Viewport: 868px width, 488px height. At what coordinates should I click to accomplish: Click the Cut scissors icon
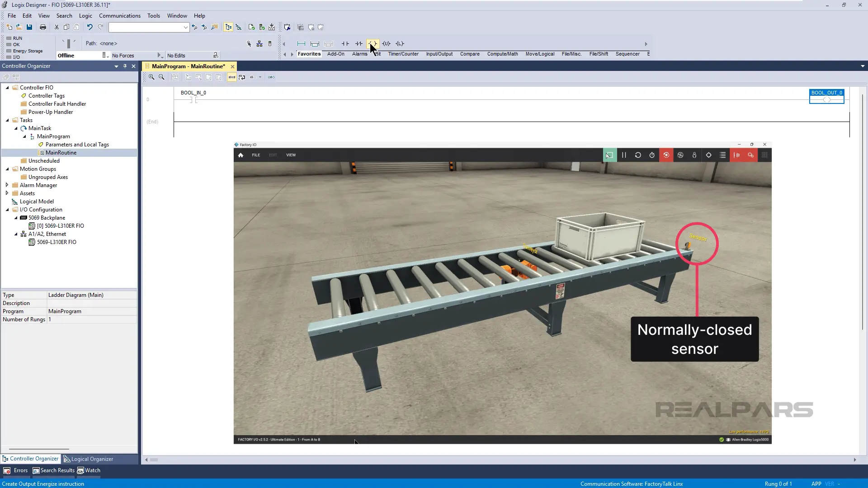(x=57, y=27)
